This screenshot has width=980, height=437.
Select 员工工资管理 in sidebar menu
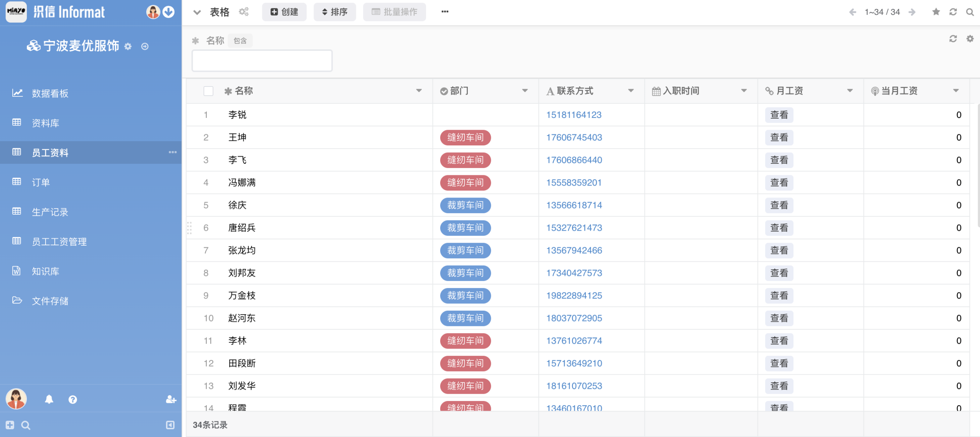click(59, 241)
